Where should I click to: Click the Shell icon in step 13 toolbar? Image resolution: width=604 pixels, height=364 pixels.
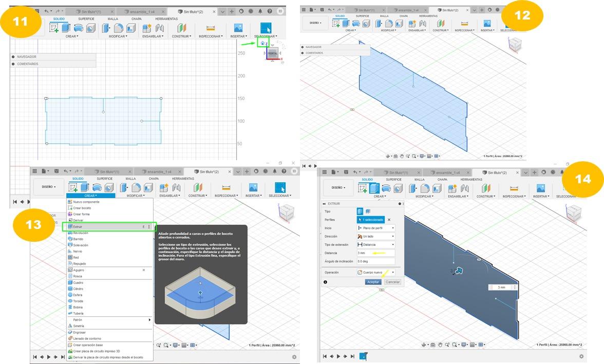click(x=148, y=187)
